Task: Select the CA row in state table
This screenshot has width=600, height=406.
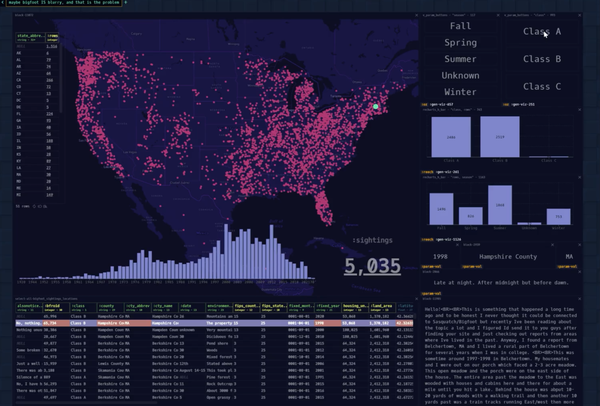Action: pos(37,80)
